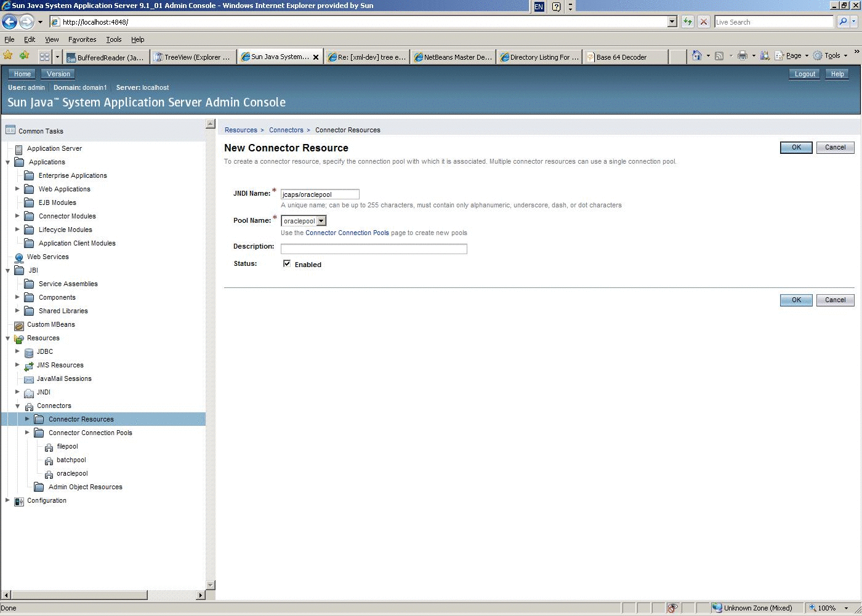Click the Common Tasks icon
This screenshot has height=616, width=862.
click(x=10, y=130)
